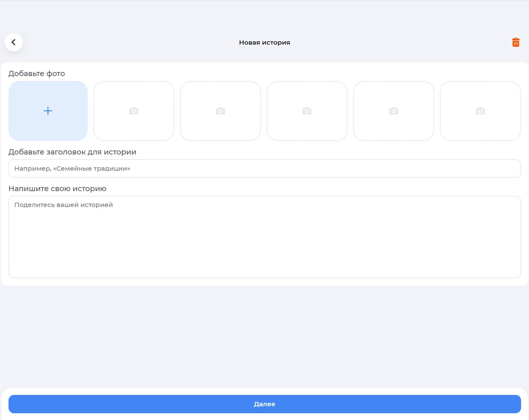Open photo picker via light blue tile
Viewport: 529px width, 420px height.
28,127
